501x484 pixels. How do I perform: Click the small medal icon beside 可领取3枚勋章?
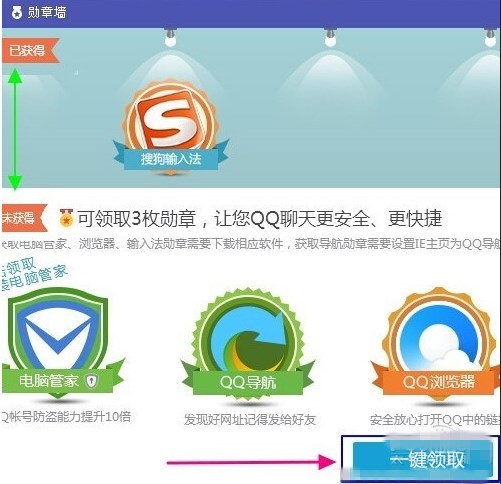(x=66, y=218)
